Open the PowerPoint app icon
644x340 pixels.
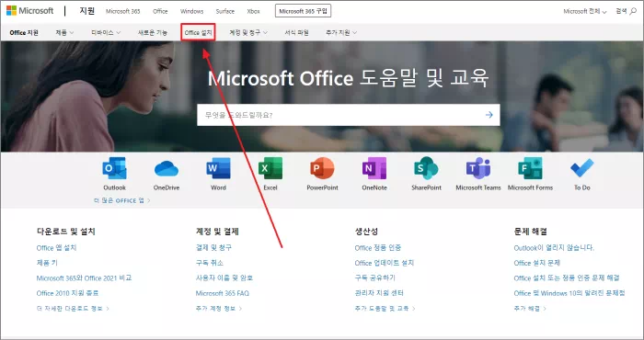322,168
